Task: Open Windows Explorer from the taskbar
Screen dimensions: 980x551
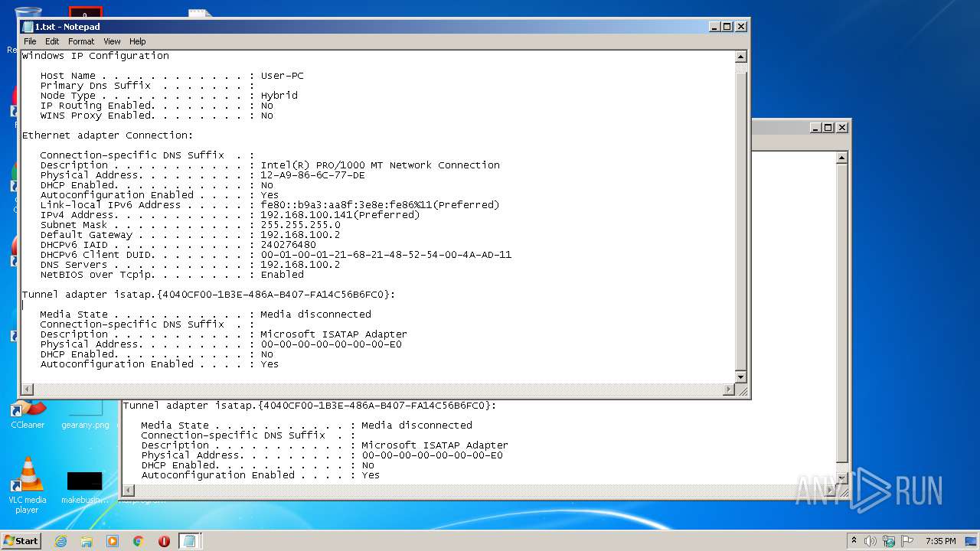Action: (87, 541)
